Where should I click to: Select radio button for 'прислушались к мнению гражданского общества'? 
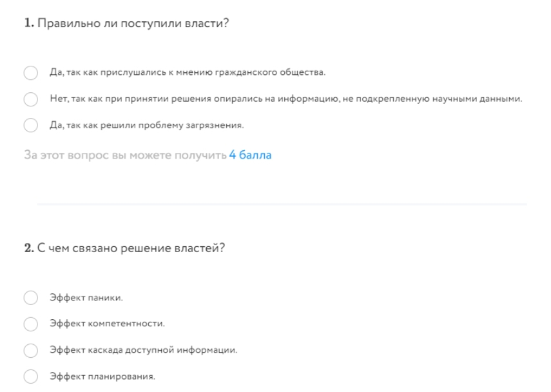pyautogui.click(x=31, y=73)
